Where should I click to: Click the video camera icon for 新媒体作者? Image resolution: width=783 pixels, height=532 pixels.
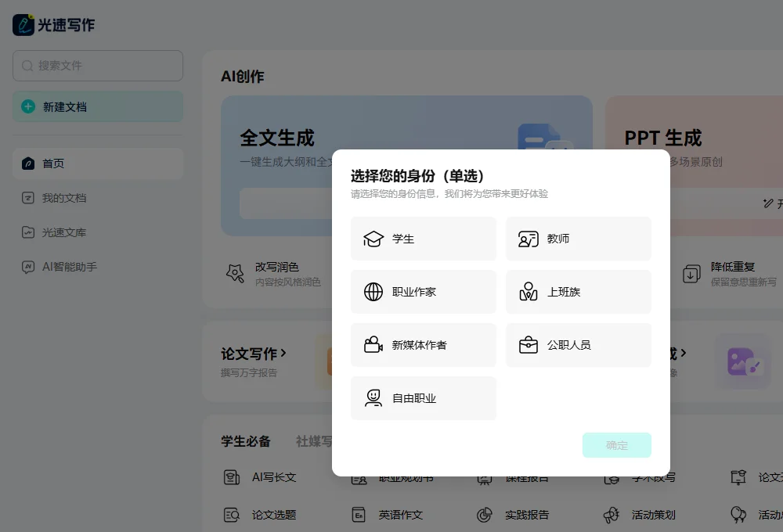point(373,345)
